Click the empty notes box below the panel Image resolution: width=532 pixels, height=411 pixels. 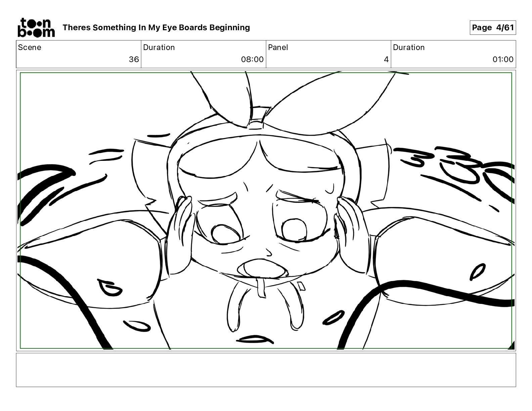click(266, 370)
